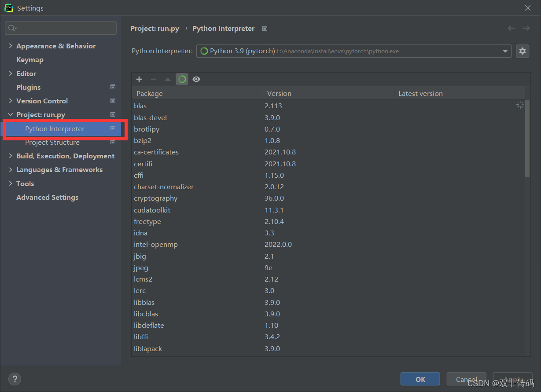Image resolution: width=541 pixels, height=392 pixels.
Task: Select the liblapack package row
Action: pos(328,348)
